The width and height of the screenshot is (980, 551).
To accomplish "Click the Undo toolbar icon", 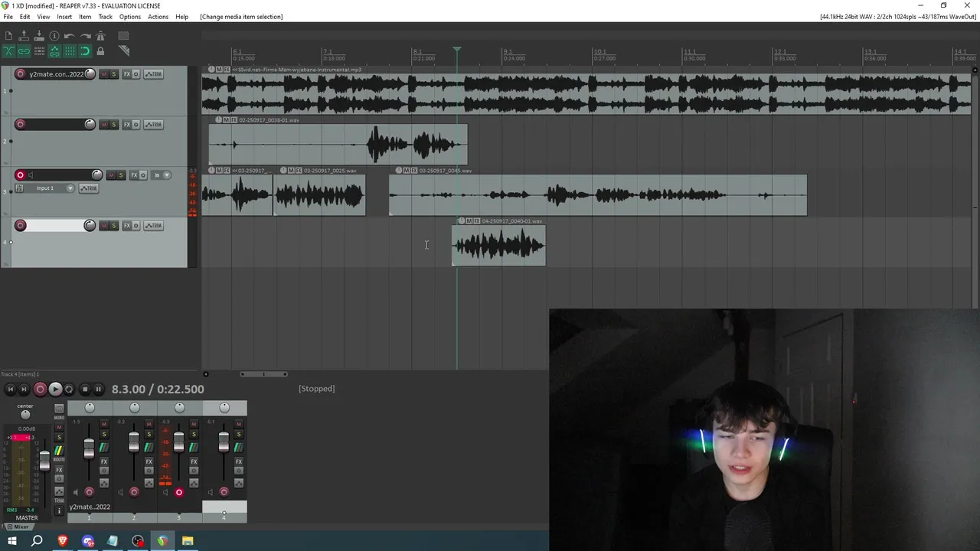I will pyautogui.click(x=69, y=36).
